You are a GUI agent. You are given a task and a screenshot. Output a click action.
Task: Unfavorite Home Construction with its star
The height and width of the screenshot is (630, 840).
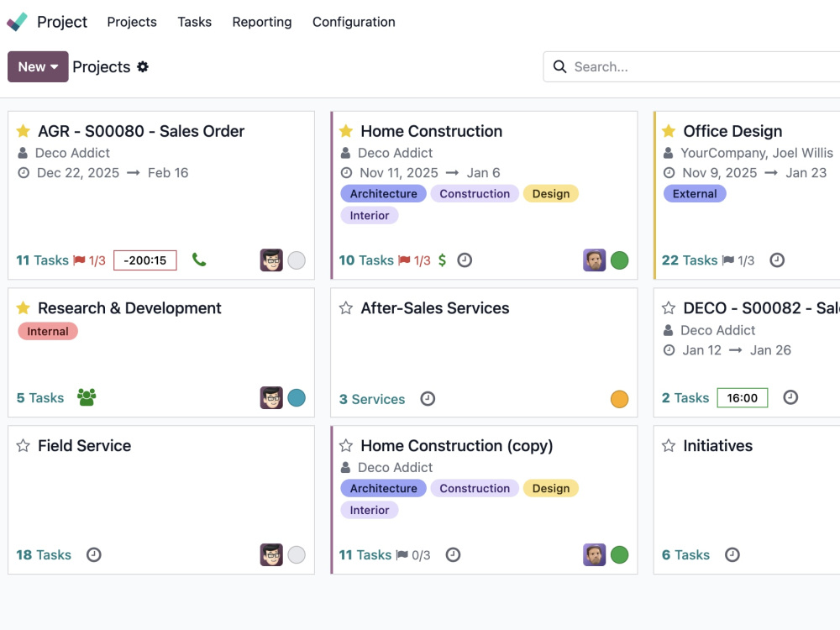[346, 131]
